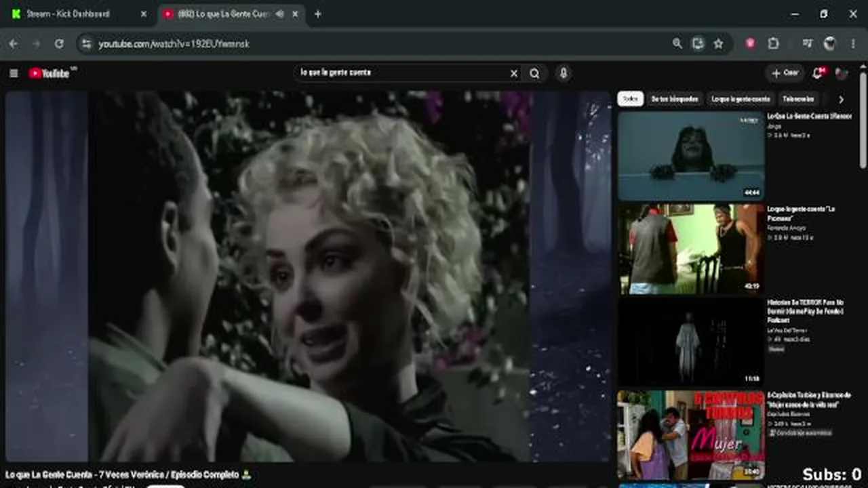Screen dimensions: 868x488
Task: Click the browser address bar URL
Action: pyautogui.click(x=174, y=44)
